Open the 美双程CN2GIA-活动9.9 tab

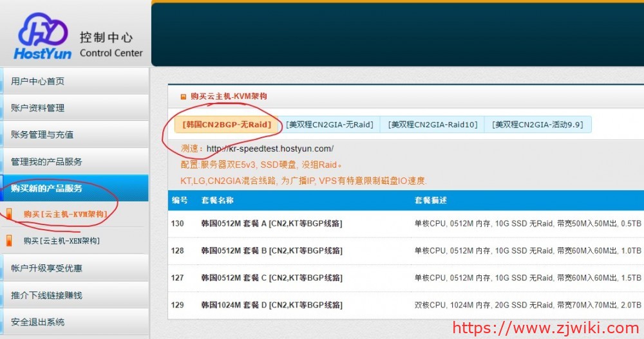click(x=538, y=125)
